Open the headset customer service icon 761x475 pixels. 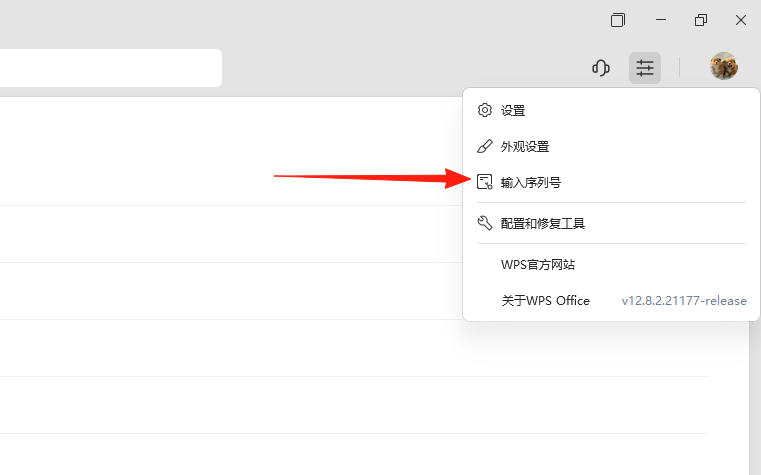click(601, 68)
